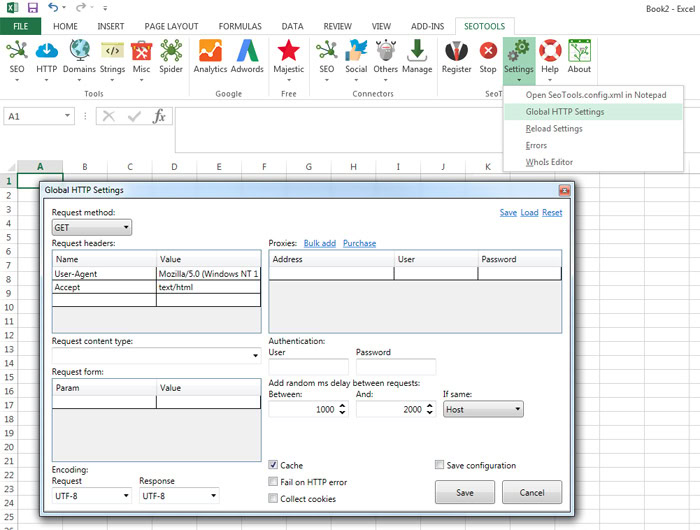
Task: Select Reload Settings from the menu
Action: [554, 129]
